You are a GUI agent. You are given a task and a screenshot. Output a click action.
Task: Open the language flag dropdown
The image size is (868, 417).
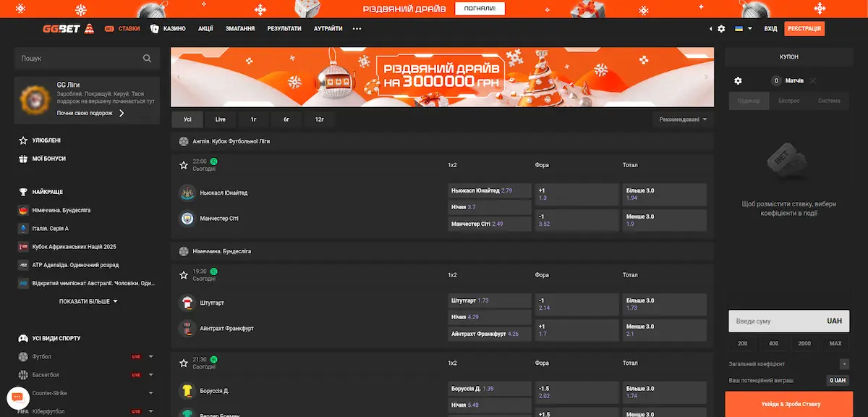tap(743, 29)
